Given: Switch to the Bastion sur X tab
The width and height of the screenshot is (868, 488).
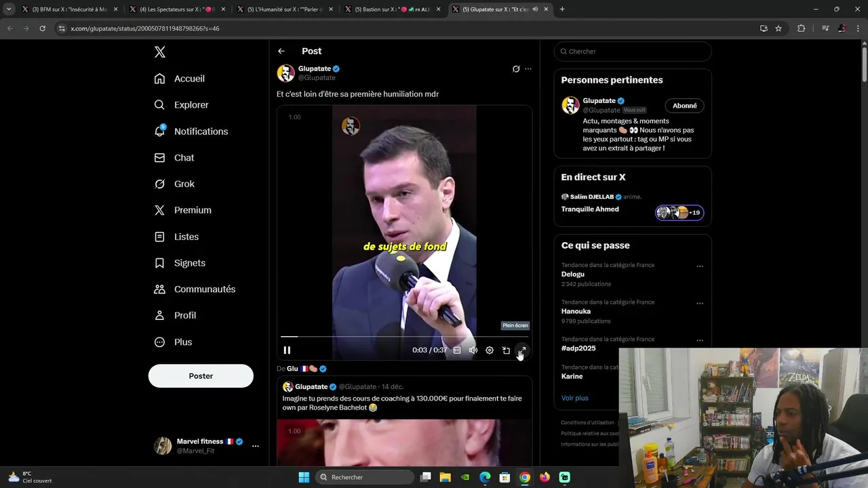Looking at the screenshot, I should (393, 9).
